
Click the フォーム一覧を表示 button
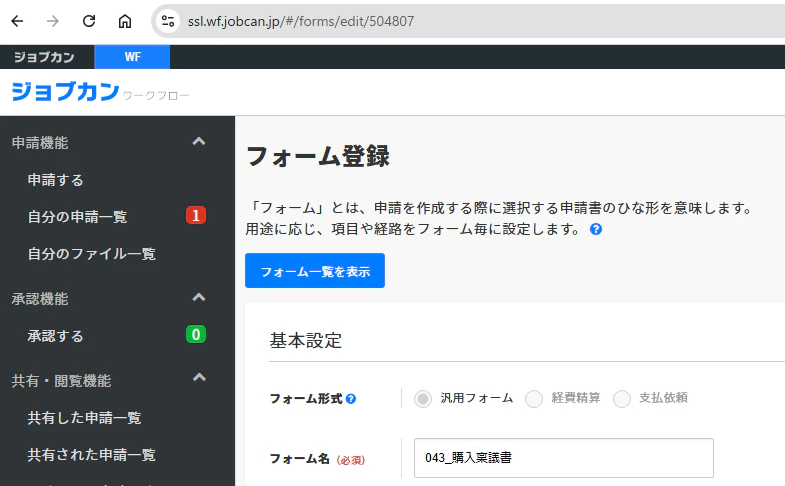315,271
